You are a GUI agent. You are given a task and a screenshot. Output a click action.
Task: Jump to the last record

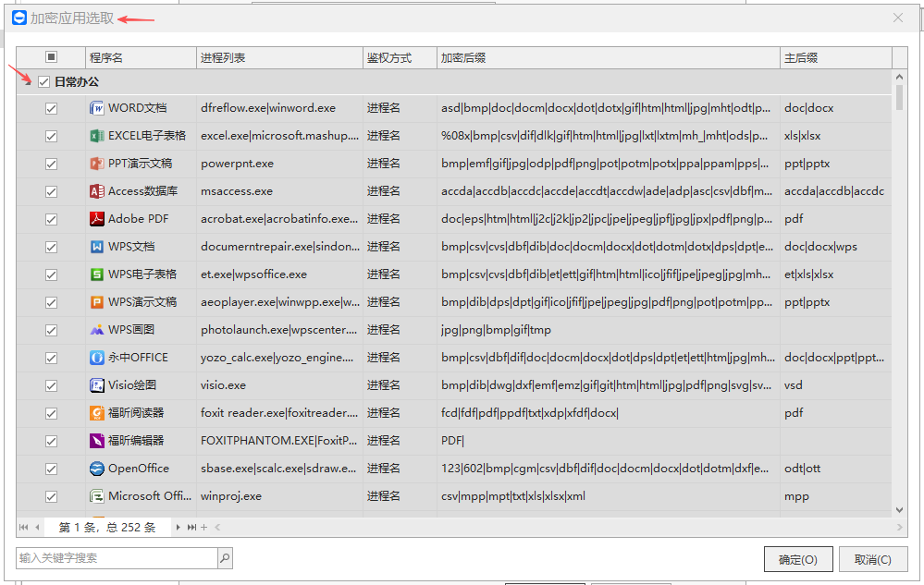pos(191,527)
